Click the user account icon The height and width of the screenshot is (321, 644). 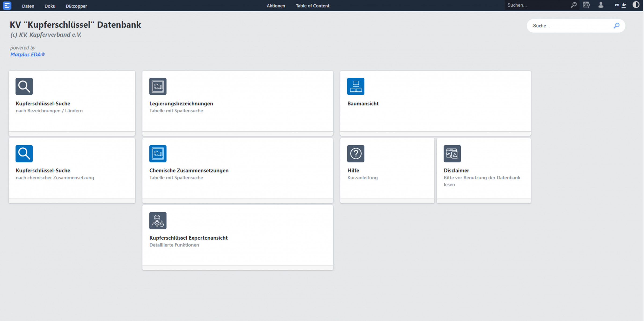click(x=601, y=5)
